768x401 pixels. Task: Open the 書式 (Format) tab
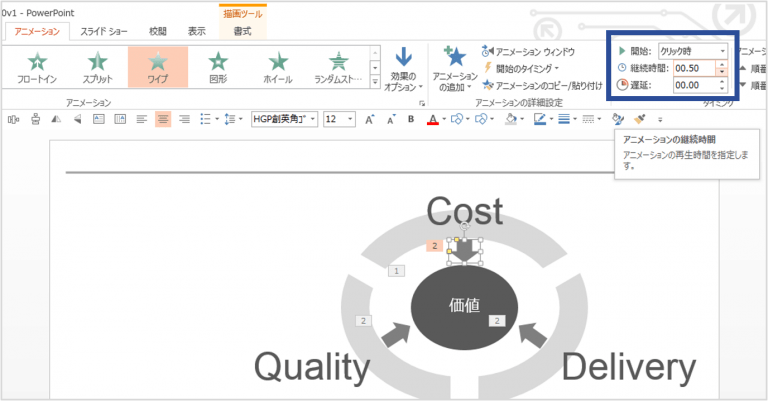click(242, 32)
